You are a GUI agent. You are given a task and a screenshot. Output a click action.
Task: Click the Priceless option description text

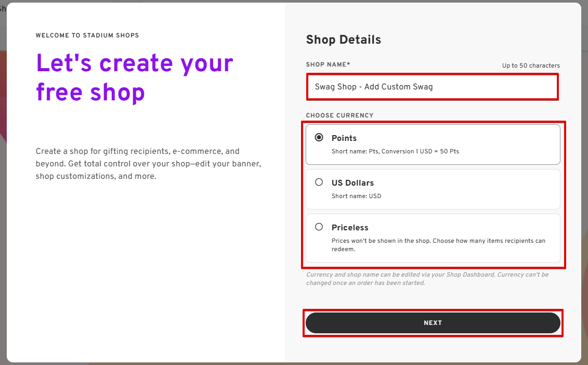click(438, 245)
